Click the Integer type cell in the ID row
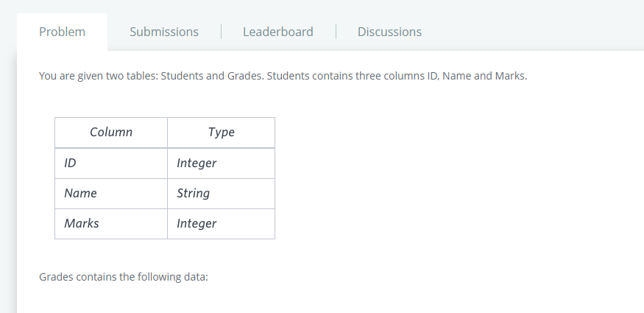Image resolution: width=644 pixels, height=313 pixels. point(197,163)
